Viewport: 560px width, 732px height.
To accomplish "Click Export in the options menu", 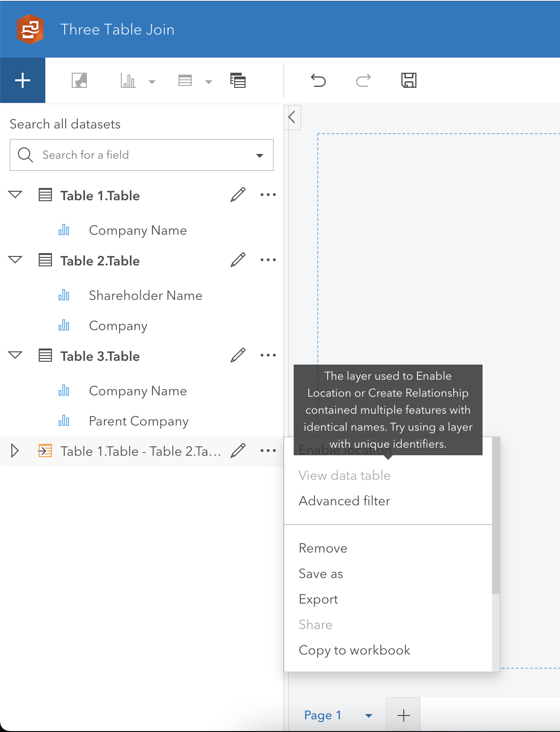I will pyautogui.click(x=318, y=599).
